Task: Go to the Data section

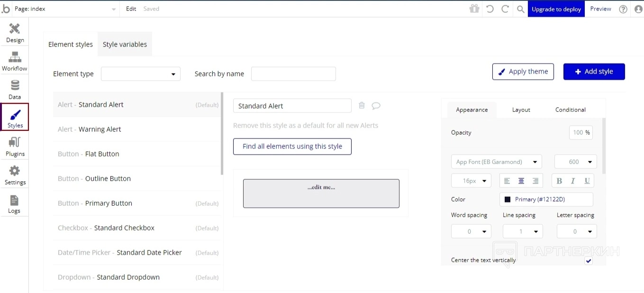Action: pyautogui.click(x=15, y=90)
